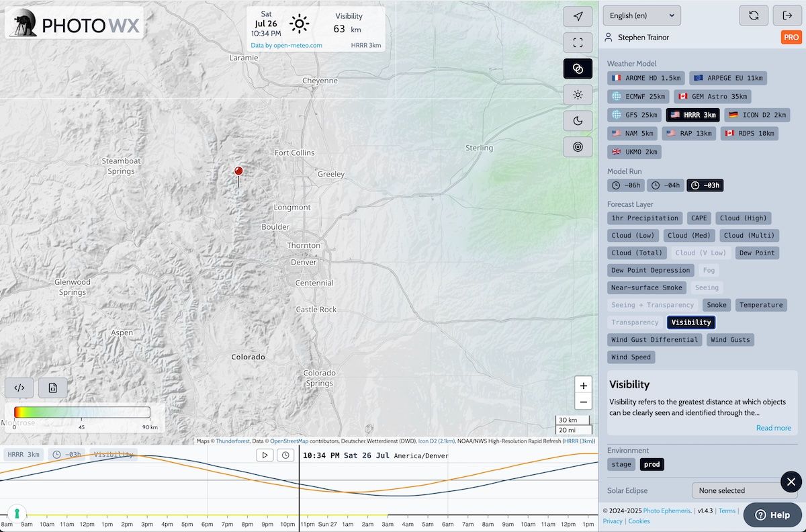Click the refresh icon in sidebar header
Image resolution: width=806 pixels, height=532 pixels.
[x=754, y=15]
